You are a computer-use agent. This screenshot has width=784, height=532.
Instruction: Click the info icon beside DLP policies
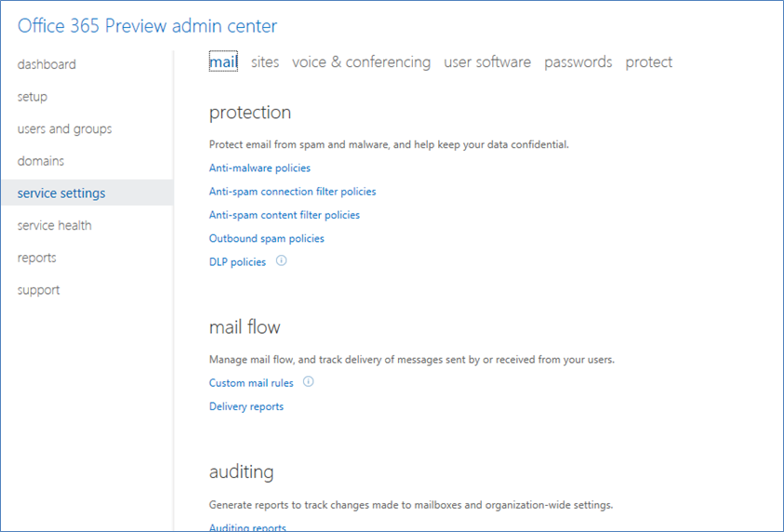coord(282,260)
